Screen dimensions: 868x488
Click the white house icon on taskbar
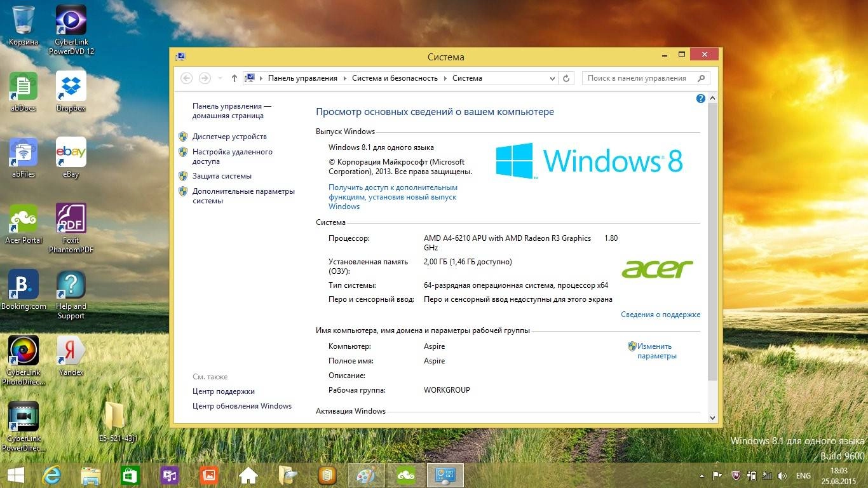click(x=248, y=475)
